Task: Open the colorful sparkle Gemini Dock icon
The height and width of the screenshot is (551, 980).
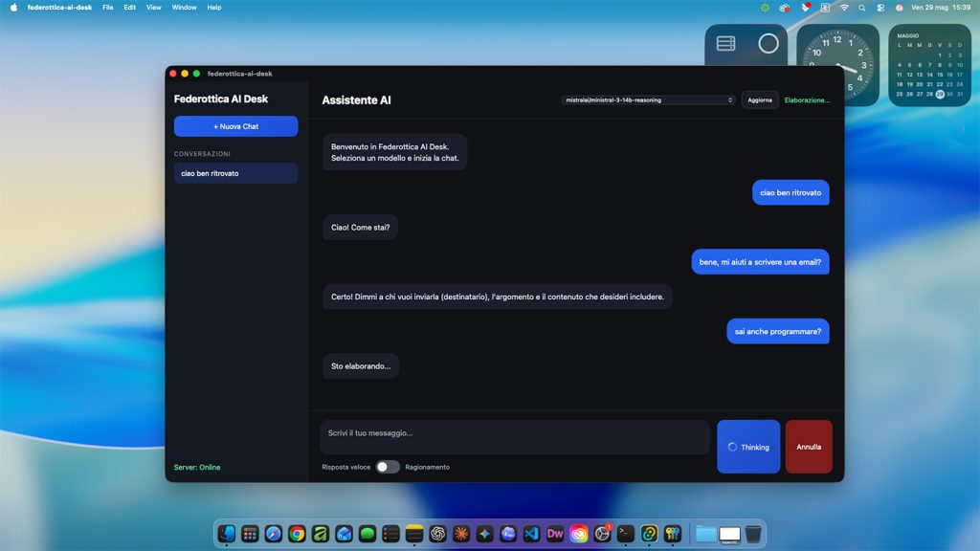Action: 484,534
